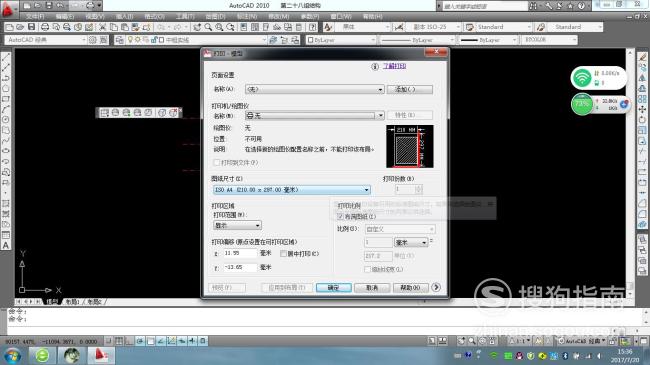650x365 pixels.
Task: Click the Favorites star icon in InfoCenter
Action: tap(570, 6)
